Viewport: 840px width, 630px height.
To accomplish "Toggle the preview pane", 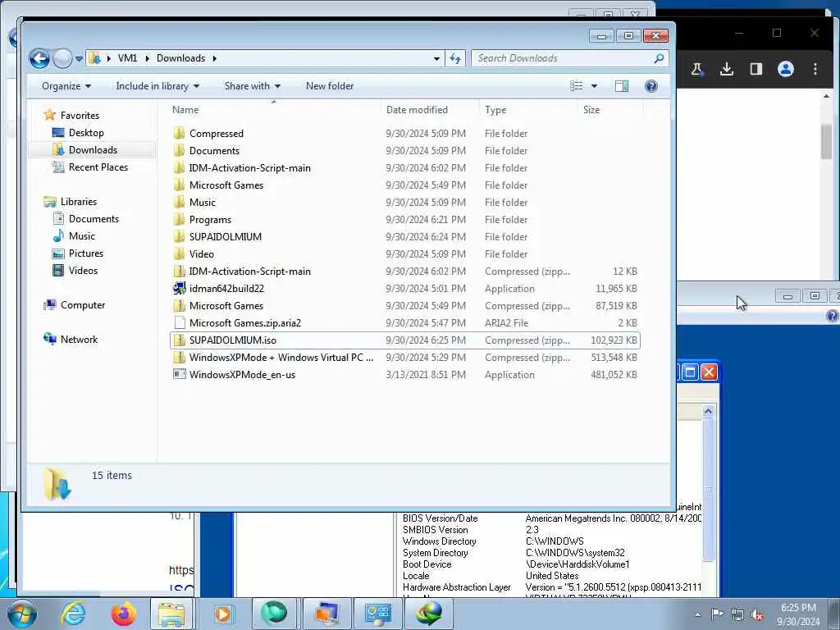I will 622,86.
